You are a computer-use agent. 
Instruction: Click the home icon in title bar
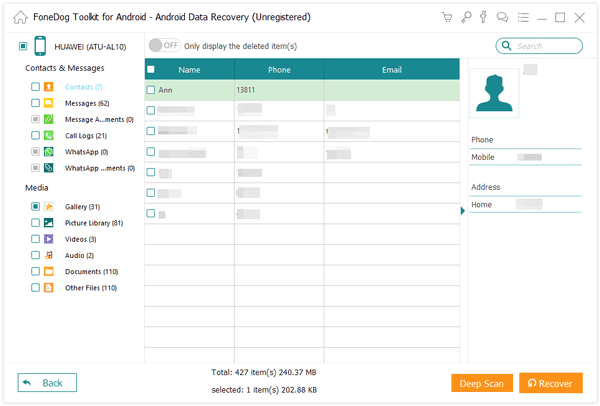[x=20, y=17]
